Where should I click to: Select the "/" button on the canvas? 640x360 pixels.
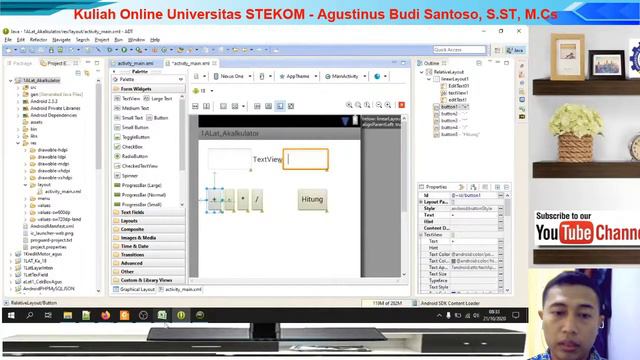pyautogui.click(x=257, y=200)
